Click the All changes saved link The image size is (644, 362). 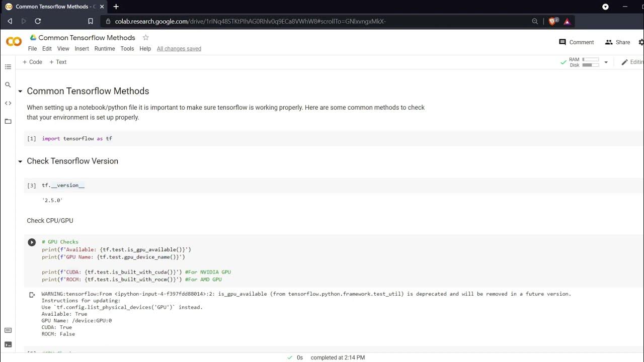[x=179, y=49]
